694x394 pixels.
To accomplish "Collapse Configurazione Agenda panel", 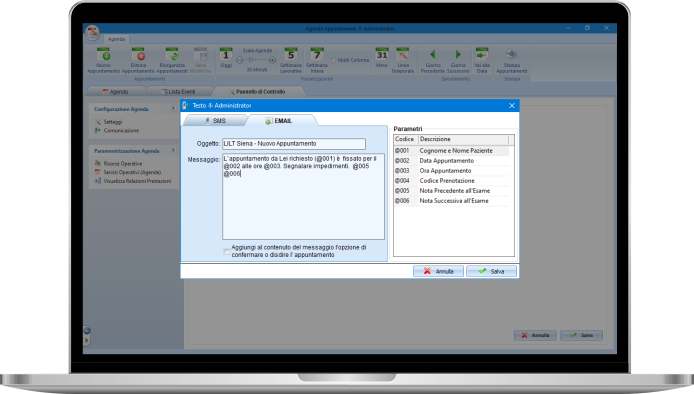I will click(173, 108).
